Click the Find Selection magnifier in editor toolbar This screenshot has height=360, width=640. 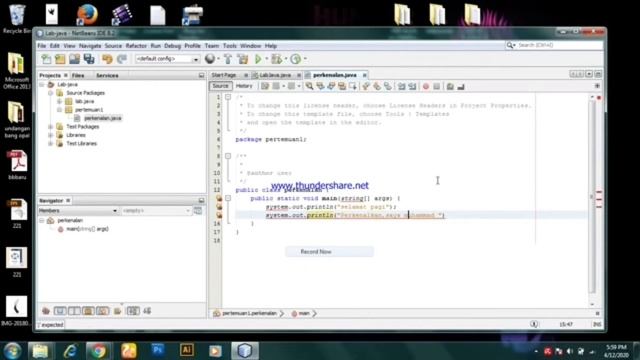[309, 86]
